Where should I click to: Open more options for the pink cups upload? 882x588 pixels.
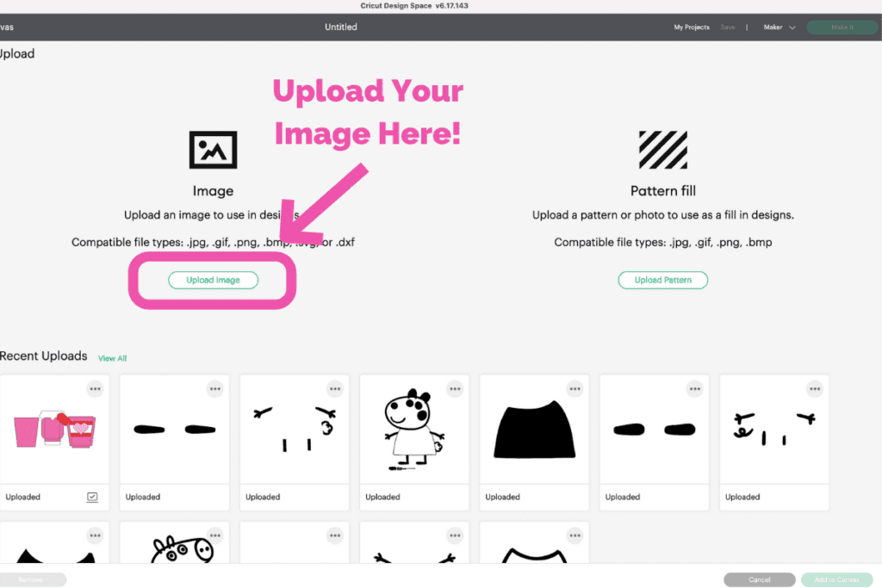pos(95,388)
